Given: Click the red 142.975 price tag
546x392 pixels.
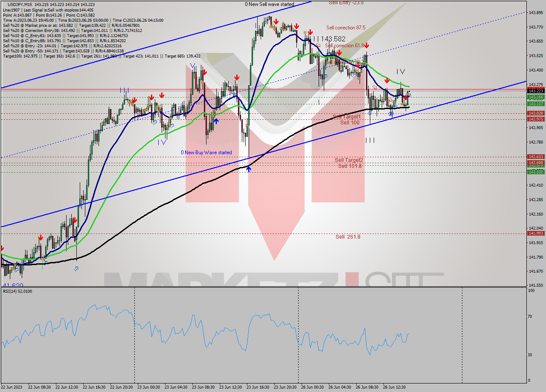Looking at the screenshot, I should [x=536, y=119].
